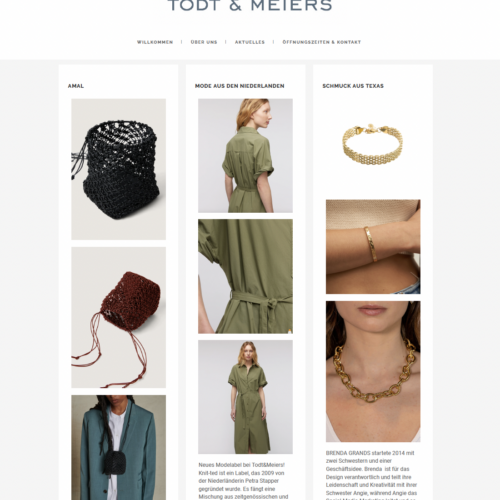
Task: View the red crochet pouch image
Action: click(x=118, y=317)
